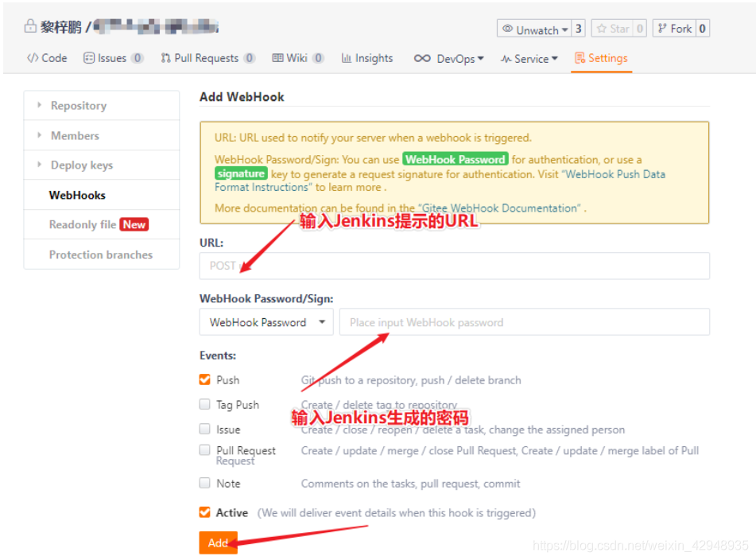Open the Unwatch dropdown arrow
Image resolution: width=756 pixels, height=560 pixels.
(564, 29)
